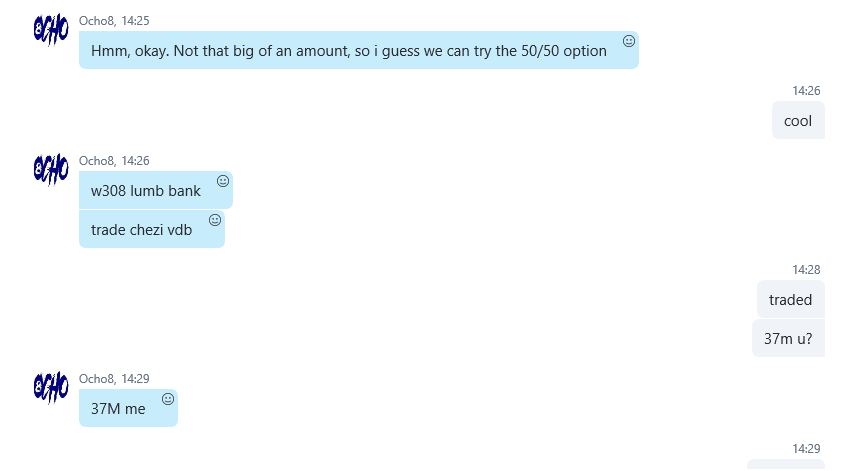Click the partially visible bubble under 14:29

[x=786, y=465]
